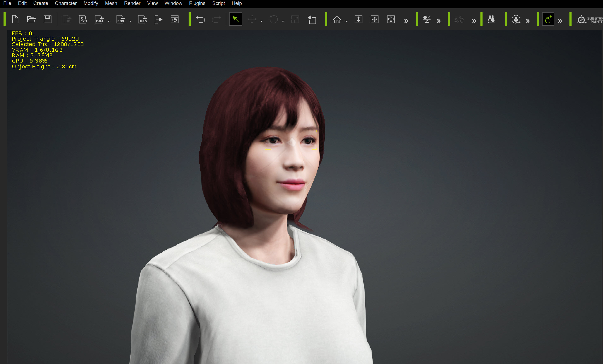Viewport: 603px width, 364px height.
Task: Open the Plugins menu
Action: pos(197,4)
